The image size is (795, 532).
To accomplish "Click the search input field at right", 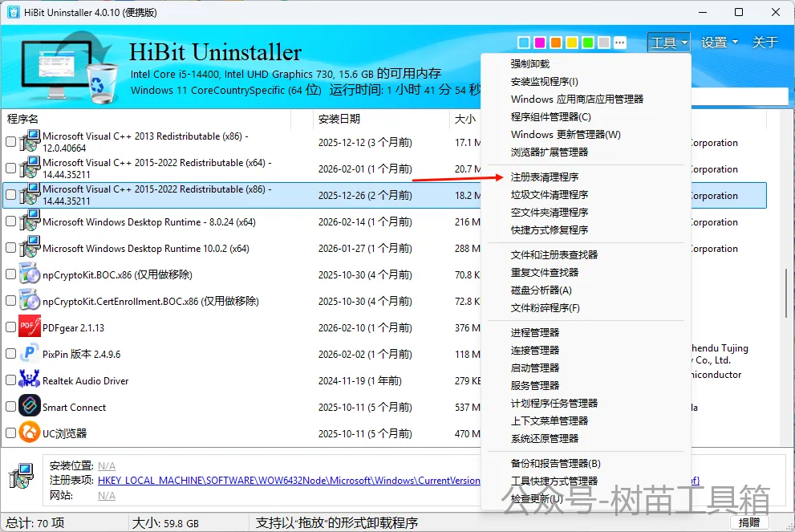I will click(739, 96).
